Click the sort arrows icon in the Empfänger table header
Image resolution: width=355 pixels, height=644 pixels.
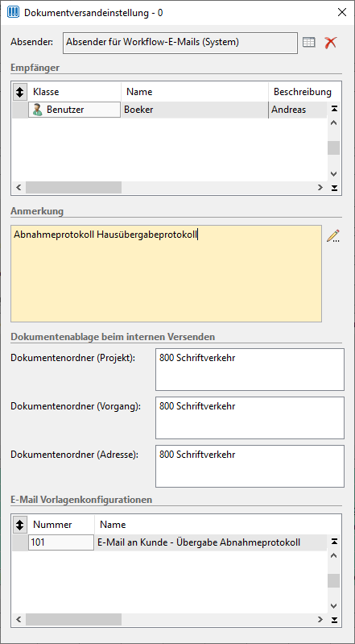19,92
